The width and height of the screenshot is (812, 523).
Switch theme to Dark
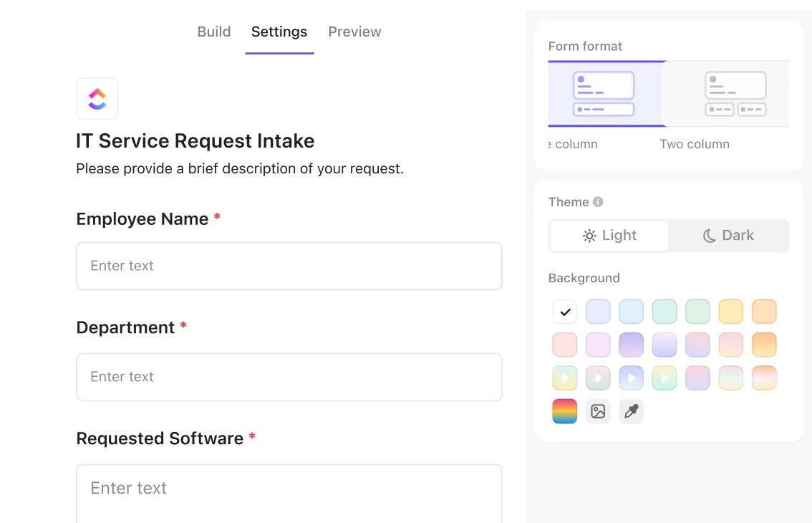coord(729,236)
